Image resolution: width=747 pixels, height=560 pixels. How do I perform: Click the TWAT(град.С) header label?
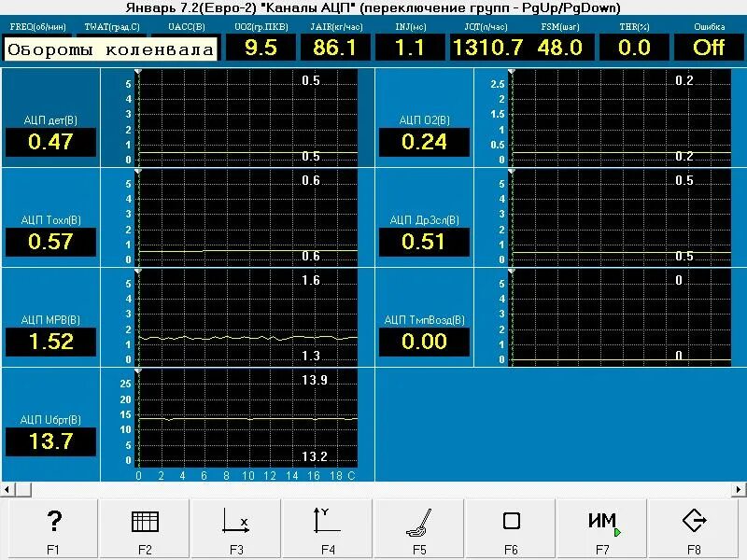click(x=112, y=27)
